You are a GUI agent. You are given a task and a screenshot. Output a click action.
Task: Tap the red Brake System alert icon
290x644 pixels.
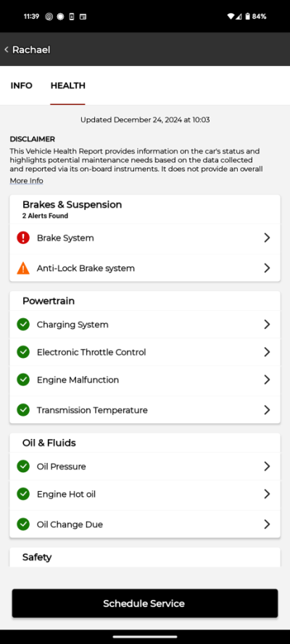coord(23,238)
